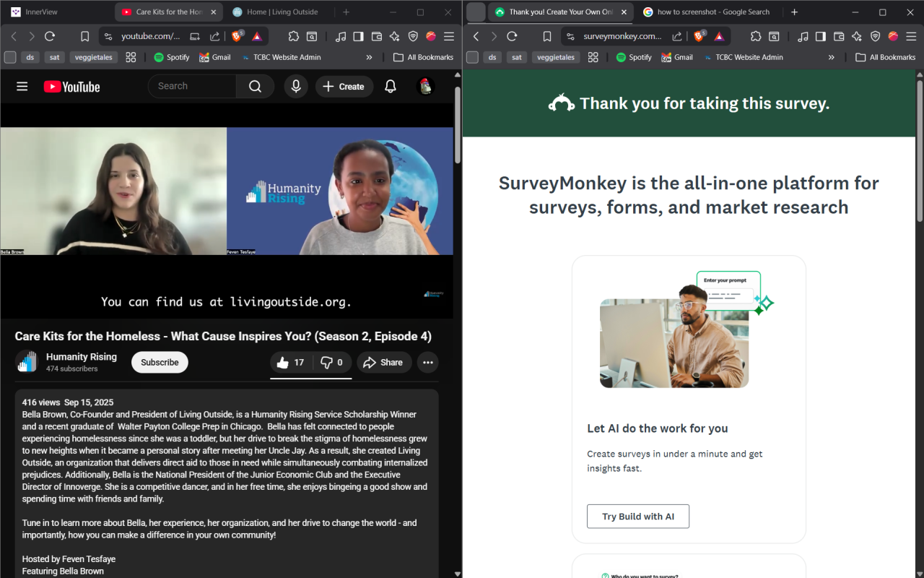Open the Humanity Rising channel name link
The width and height of the screenshot is (924, 578).
click(82, 357)
